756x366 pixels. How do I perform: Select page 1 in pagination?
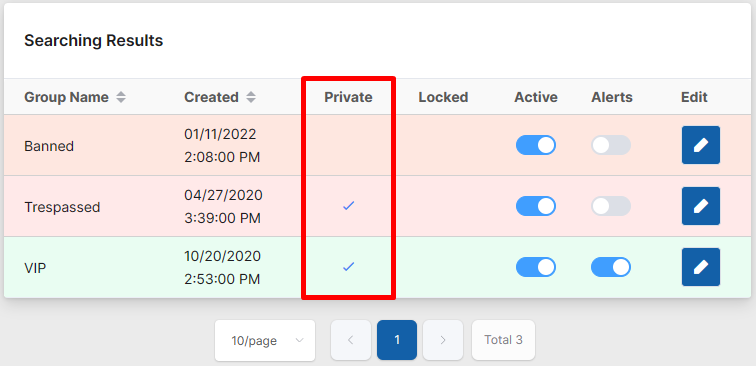point(397,340)
